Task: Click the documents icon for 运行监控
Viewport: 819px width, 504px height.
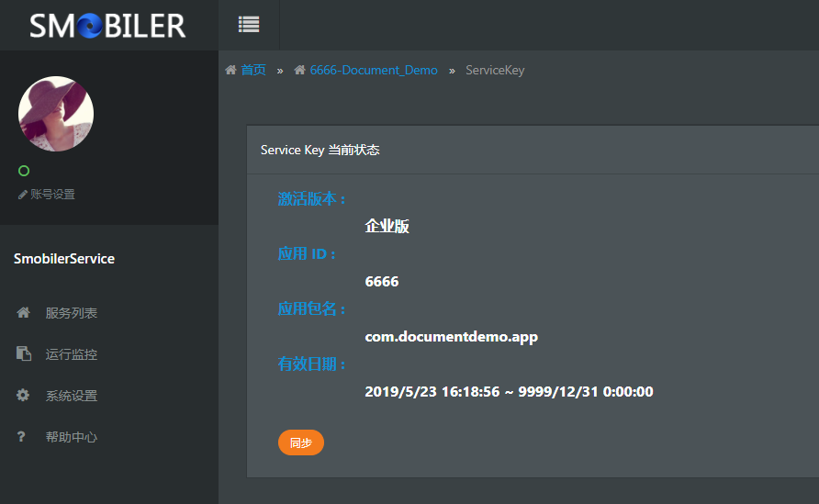Action: (x=24, y=353)
